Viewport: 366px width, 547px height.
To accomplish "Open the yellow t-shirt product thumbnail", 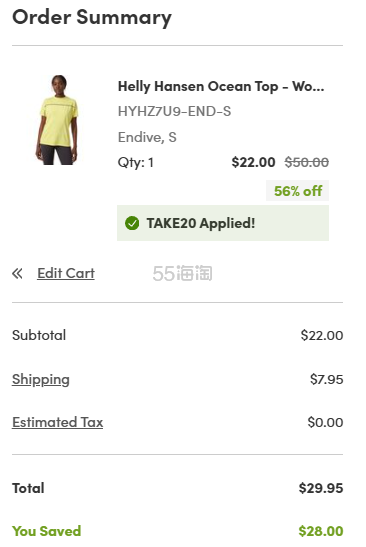I will [56, 120].
